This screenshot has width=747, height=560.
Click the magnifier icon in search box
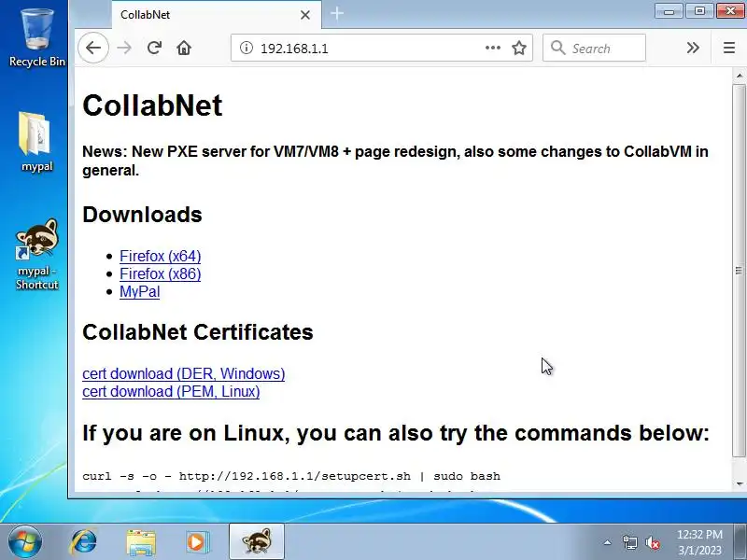tap(557, 48)
